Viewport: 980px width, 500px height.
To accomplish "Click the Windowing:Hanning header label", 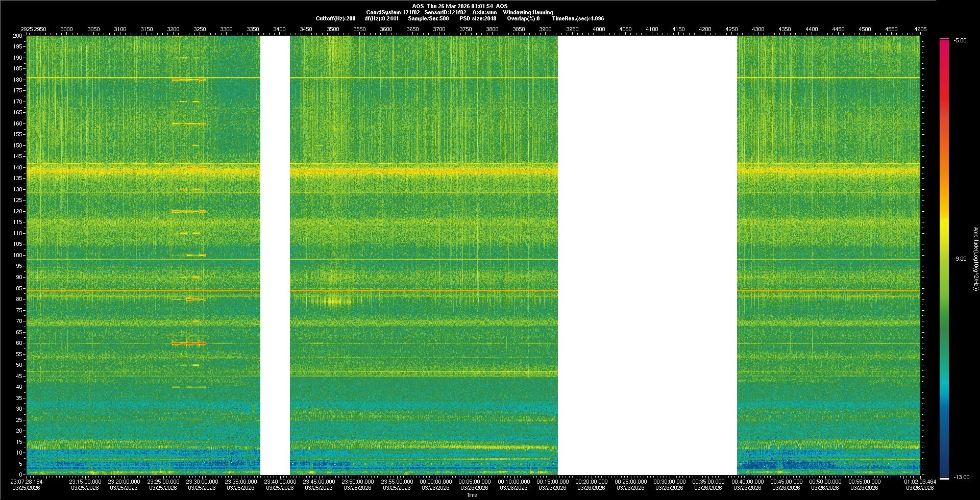I will point(528,12).
